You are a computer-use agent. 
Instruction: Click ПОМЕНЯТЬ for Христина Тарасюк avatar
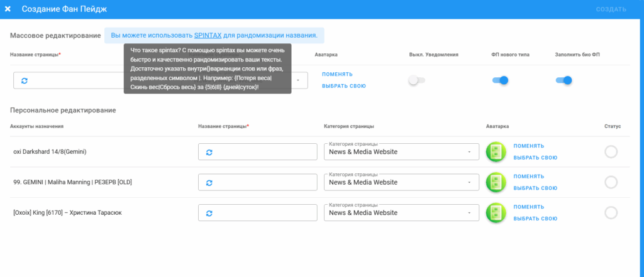(x=529, y=207)
